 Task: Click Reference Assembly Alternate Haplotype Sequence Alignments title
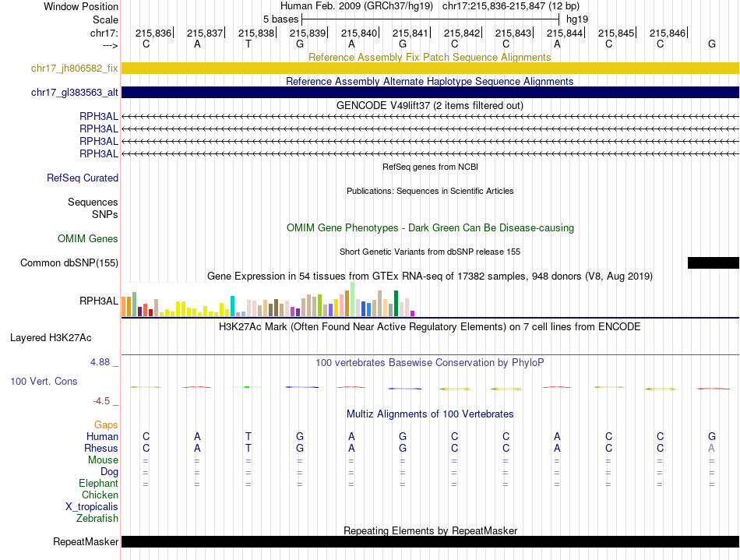(429, 81)
